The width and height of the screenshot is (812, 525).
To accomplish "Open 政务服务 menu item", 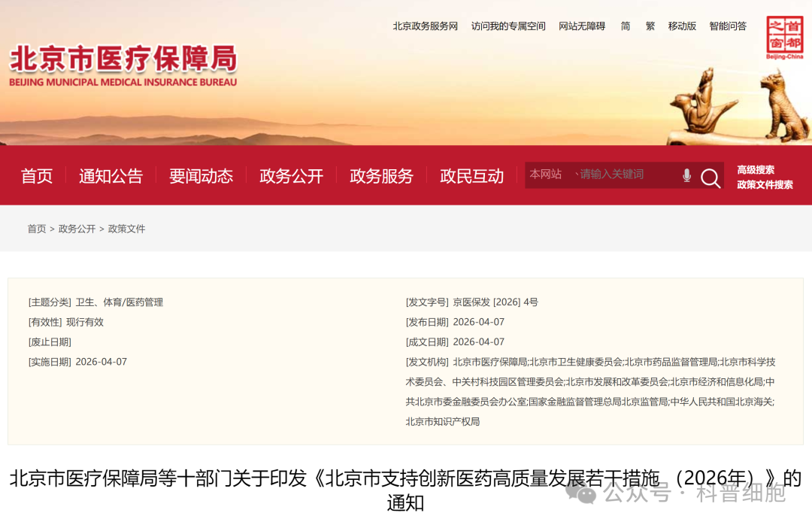I will click(381, 176).
